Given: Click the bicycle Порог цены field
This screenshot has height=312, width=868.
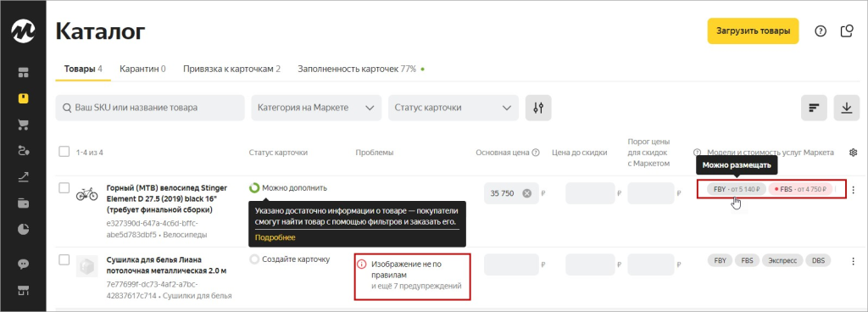Looking at the screenshot, I should [651, 193].
